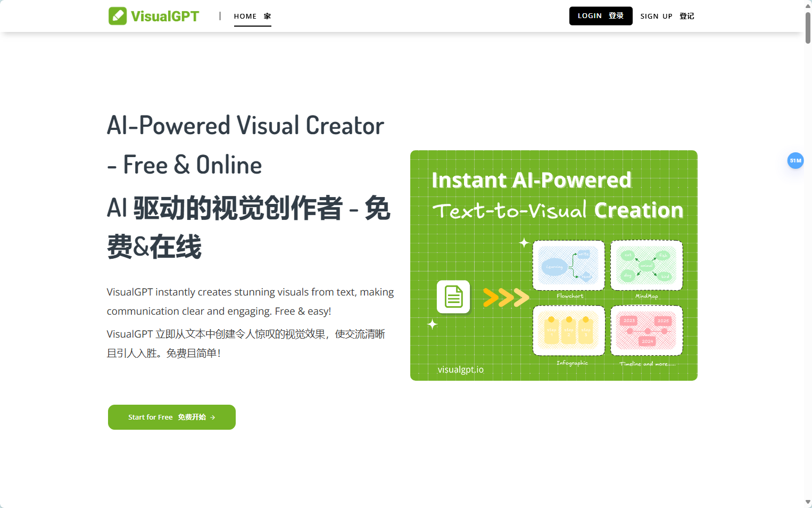Click the VisualGPT logo icon
The height and width of the screenshot is (508, 812).
[118, 16]
